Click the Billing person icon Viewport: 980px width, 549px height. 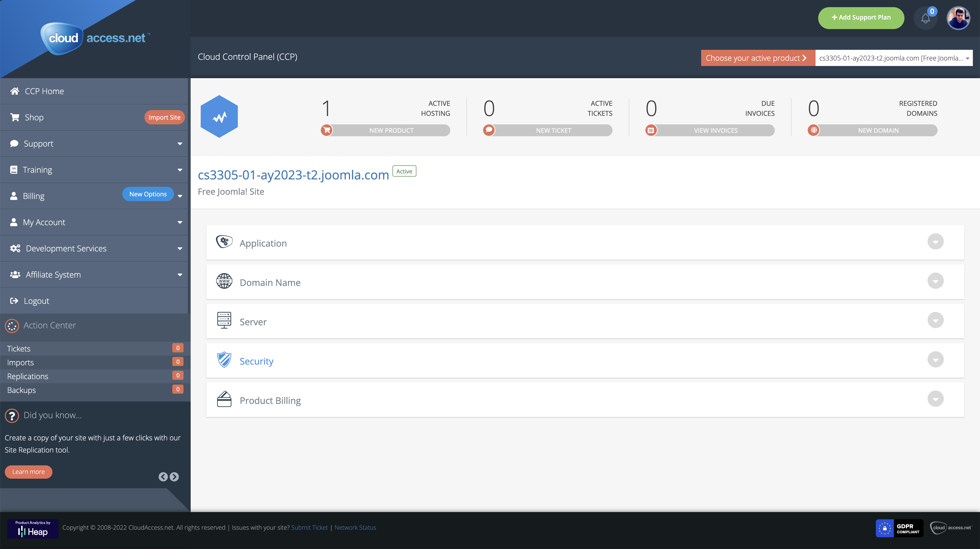click(x=14, y=196)
